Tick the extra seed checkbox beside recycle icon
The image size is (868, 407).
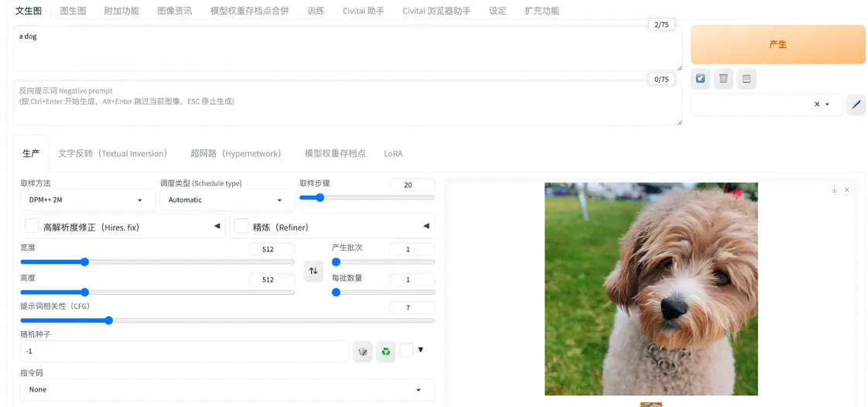tap(406, 351)
